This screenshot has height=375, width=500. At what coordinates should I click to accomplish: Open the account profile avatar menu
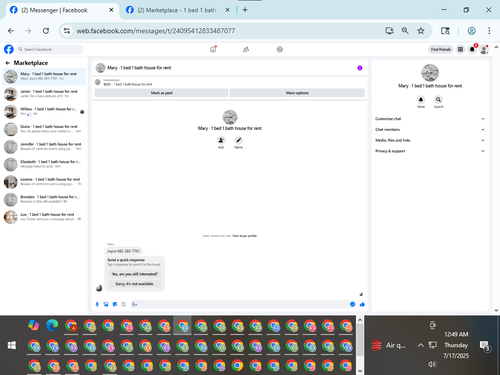click(x=484, y=50)
